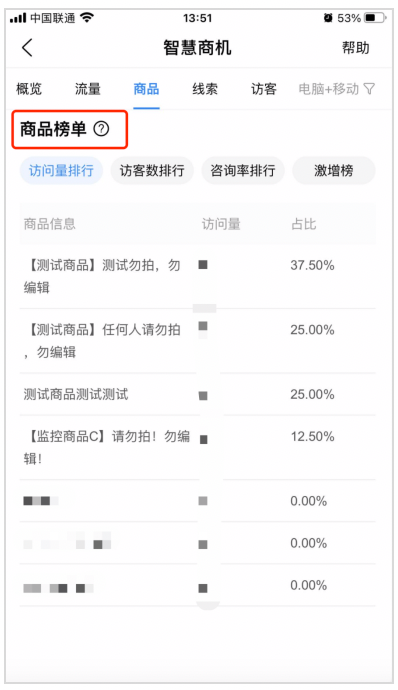Switch to the 线索 tab
This screenshot has height=690, width=398.
(x=205, y=89)
